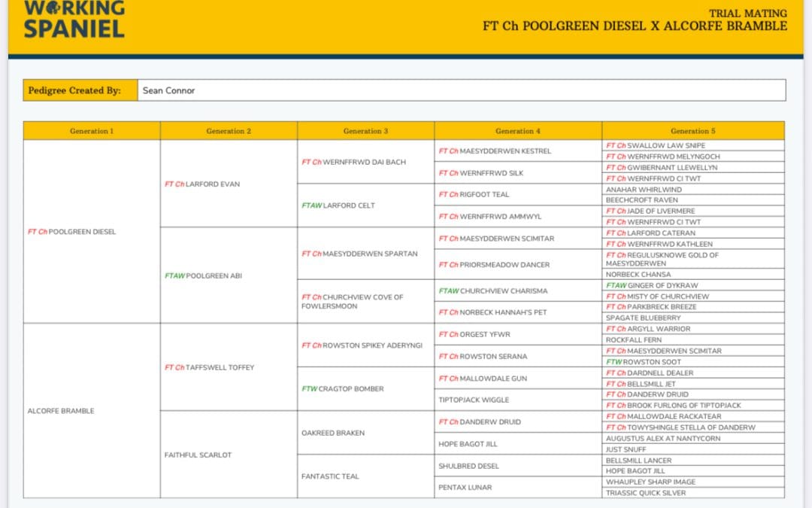Click FT Ch Larford Evan entry
This screenshot has width=812, height=508.
pos(202,184)
